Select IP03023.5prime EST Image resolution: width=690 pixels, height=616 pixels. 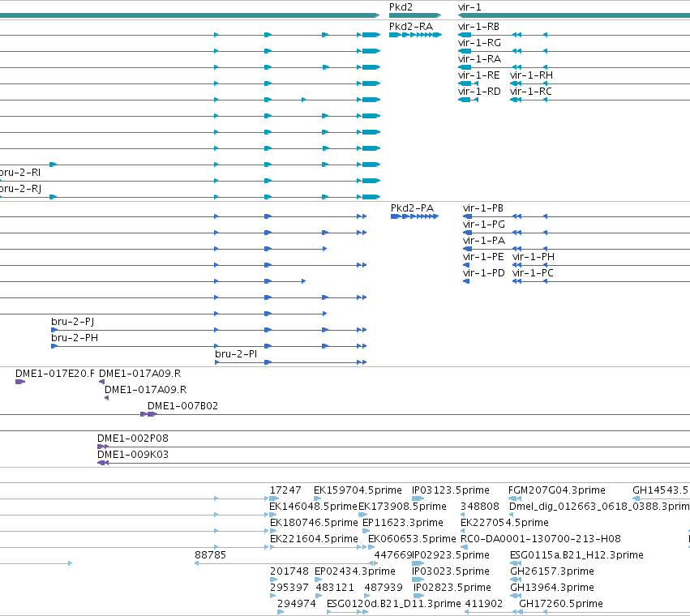point(451,571)
